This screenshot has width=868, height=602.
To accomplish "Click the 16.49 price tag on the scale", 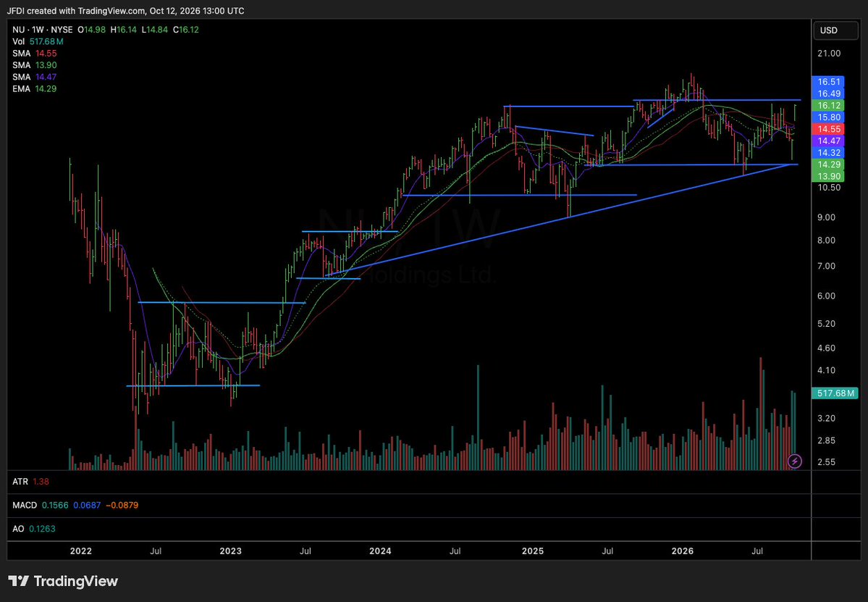I will point(828,93).
